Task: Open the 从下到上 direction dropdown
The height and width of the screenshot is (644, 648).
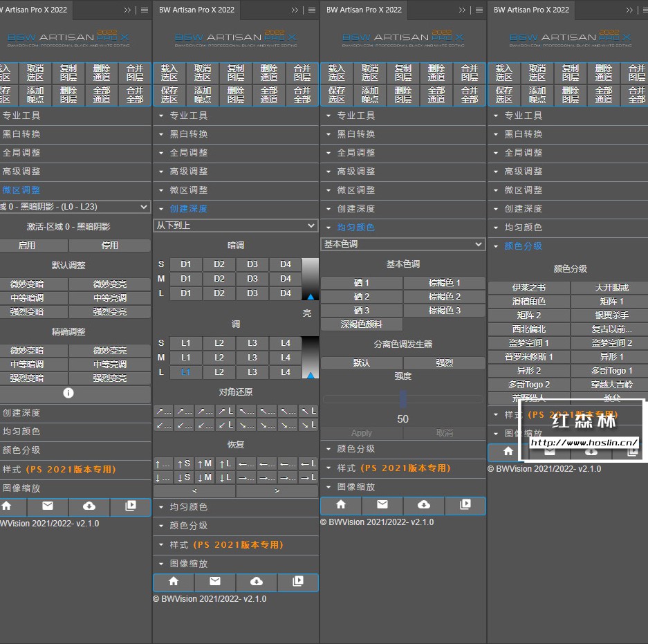Action: coord(235,226)
